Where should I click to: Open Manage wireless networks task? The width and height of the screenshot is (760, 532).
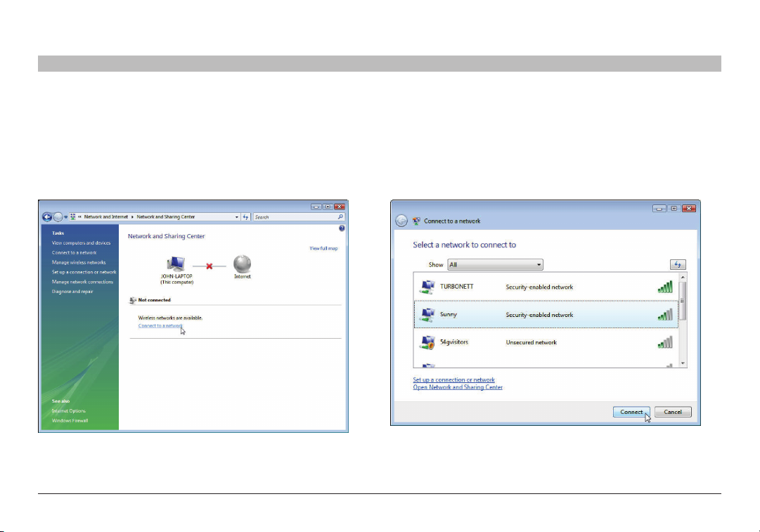tap(79, 262)
